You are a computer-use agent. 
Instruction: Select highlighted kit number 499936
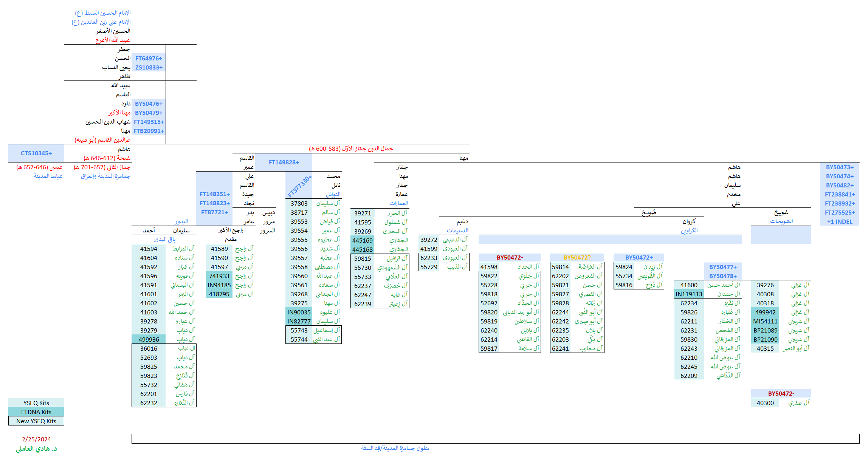[x=149, y=340]
